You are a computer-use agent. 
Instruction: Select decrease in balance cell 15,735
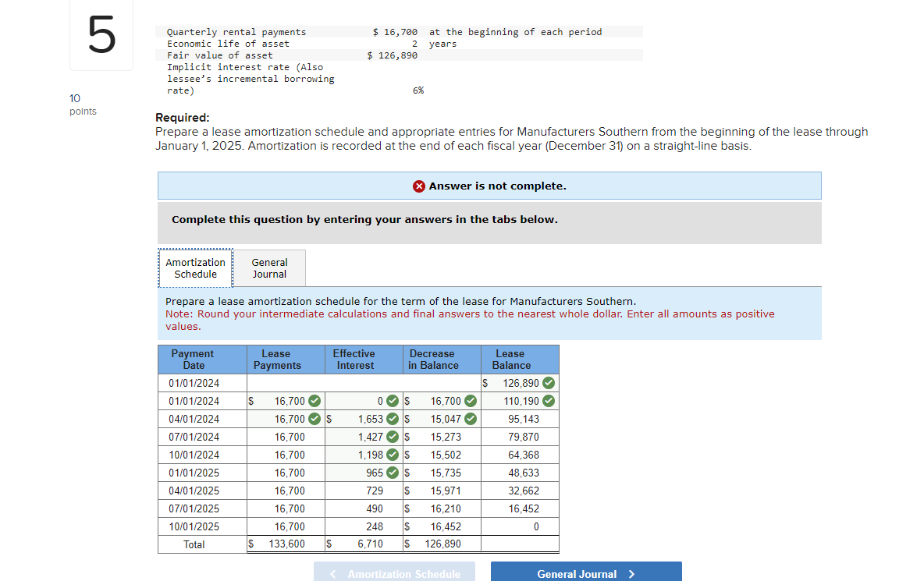pos(442,473)
